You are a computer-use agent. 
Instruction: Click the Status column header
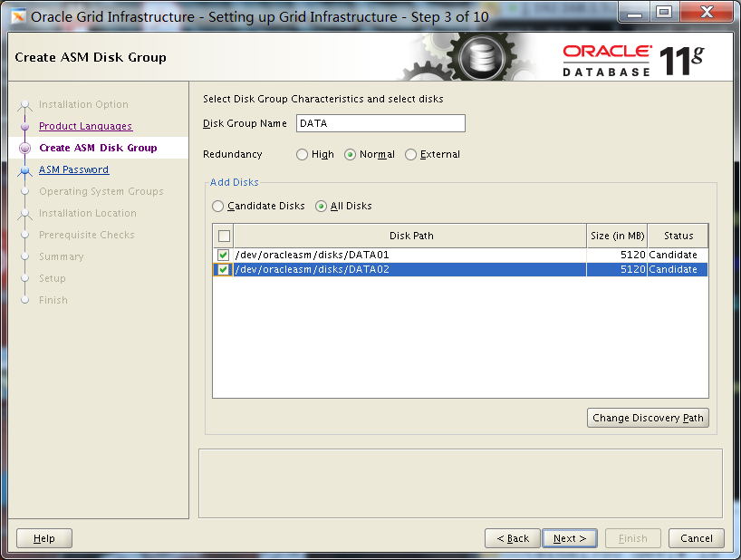678,236
